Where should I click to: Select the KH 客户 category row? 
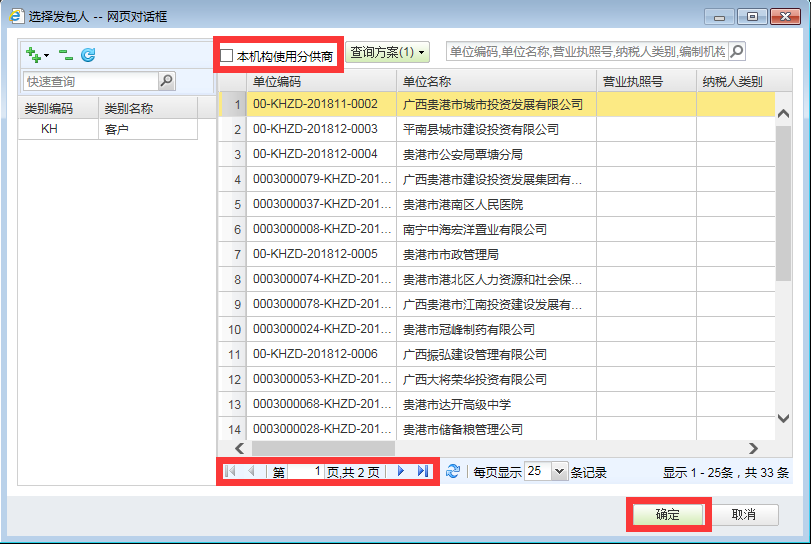(108, 129)
